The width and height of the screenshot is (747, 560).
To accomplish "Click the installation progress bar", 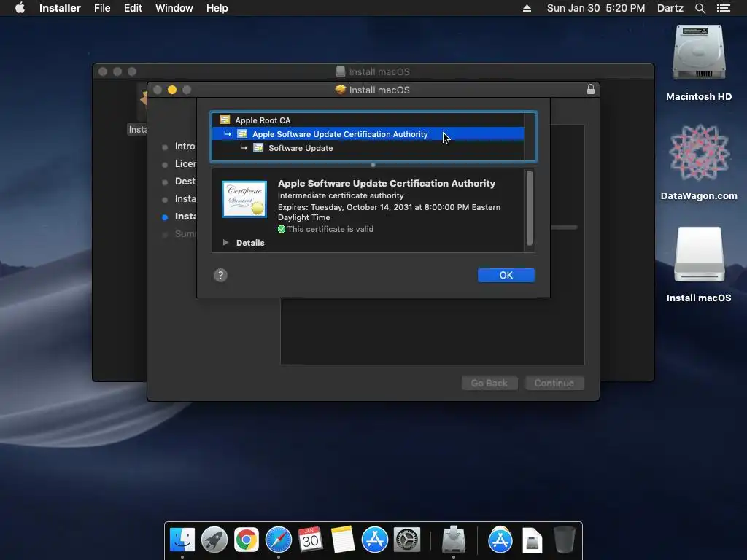I will point(564,227).
